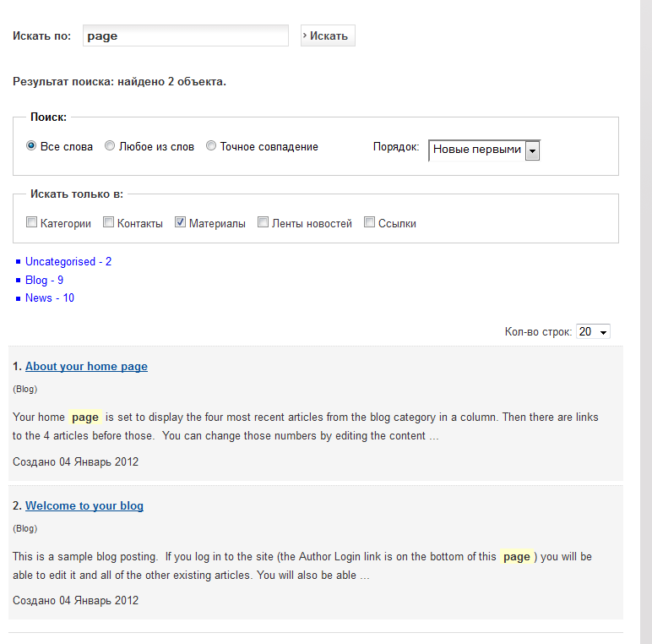Viewport: 652px width, 644px height.
Task: Tick the Контакты checkbox
Action: pos(109,223)
